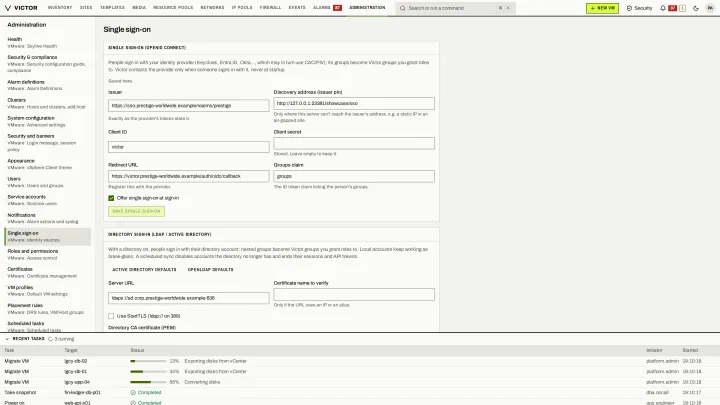Select the Administration menu item
The height and width of the screenshot is (405, 720).
(x=367, y=8)
